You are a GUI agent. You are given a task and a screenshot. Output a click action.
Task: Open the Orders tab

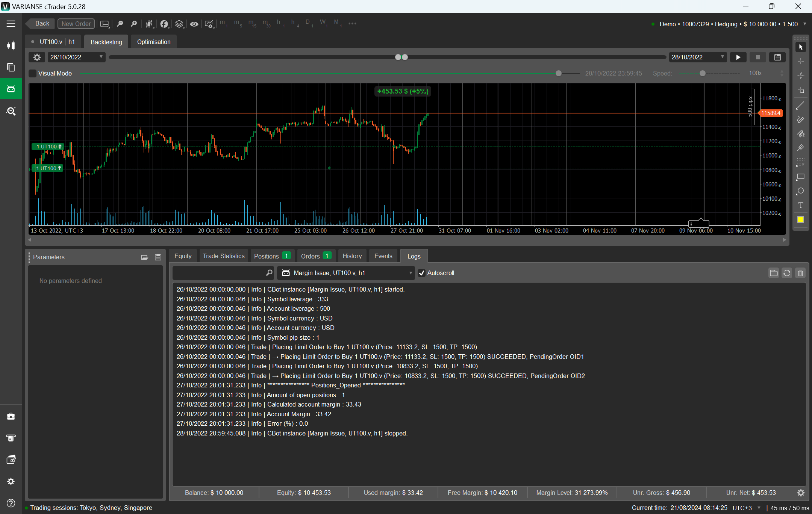316,256
